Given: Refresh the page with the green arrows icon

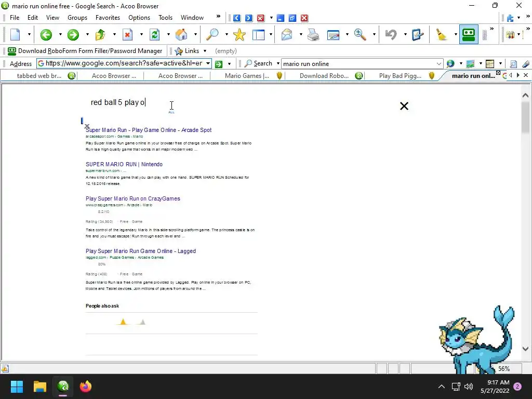Looking at the screenshot, I should tap(154, 35).
